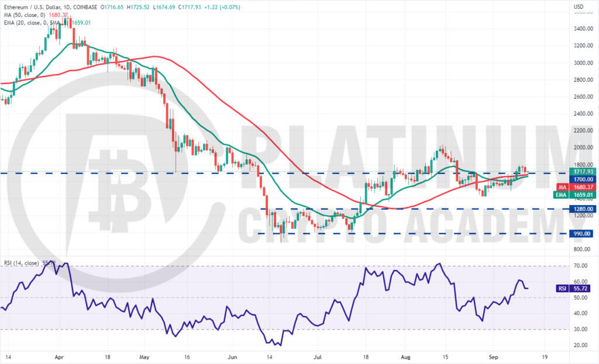This screenshot has height=364, width=599.
Task: Click the Sep label on time axis
Action: coord(494,357)
